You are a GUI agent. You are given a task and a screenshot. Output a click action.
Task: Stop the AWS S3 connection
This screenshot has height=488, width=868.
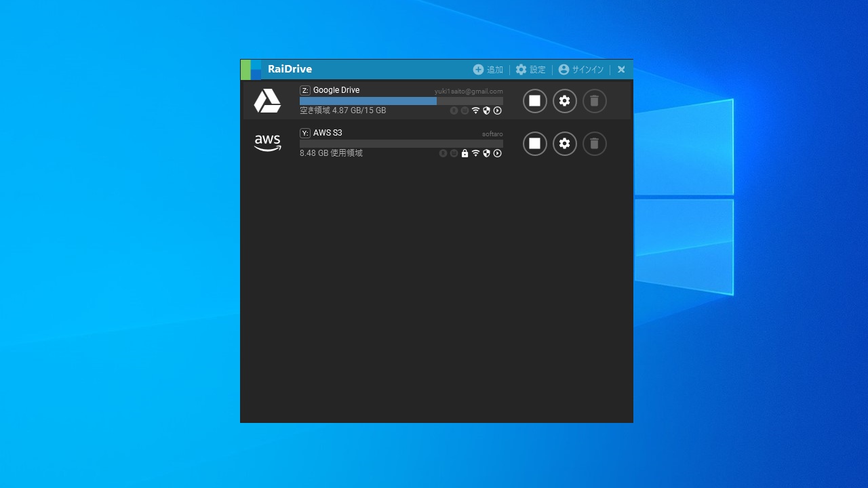pyautogui.click(x=535, y=144)
